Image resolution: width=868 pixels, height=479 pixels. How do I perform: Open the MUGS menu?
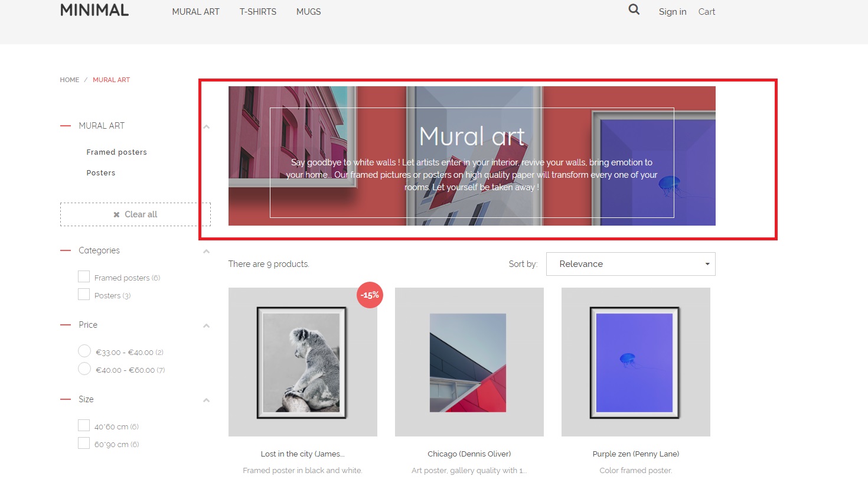click(309, 12)
